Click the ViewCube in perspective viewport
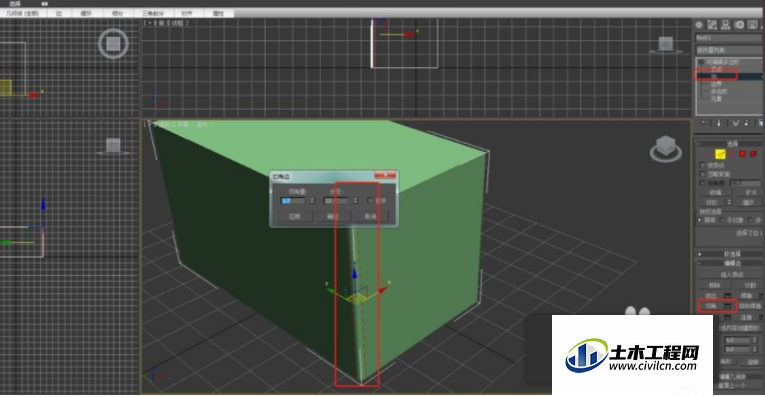 click(x=665, y=148)
